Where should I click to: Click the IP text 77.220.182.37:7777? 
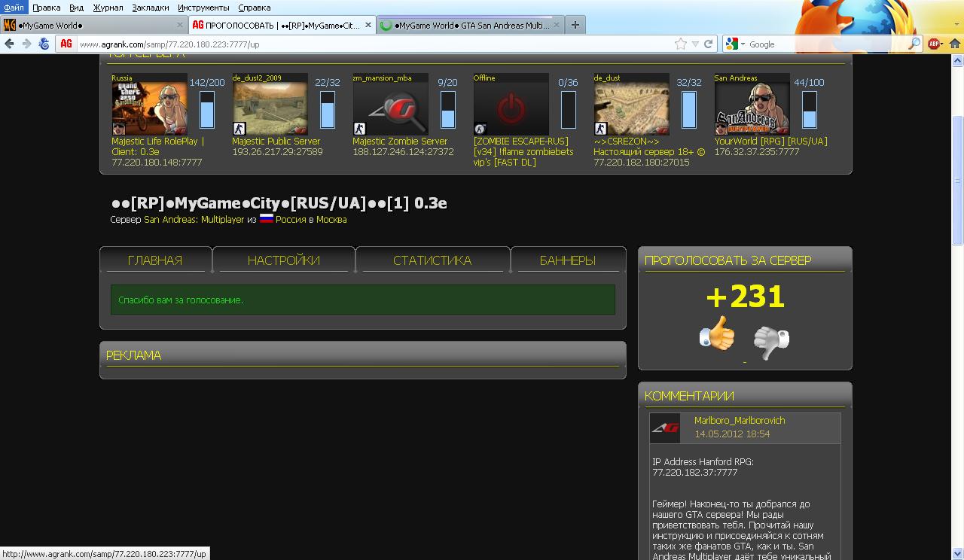pyautogui.click(x=694, y=472)
